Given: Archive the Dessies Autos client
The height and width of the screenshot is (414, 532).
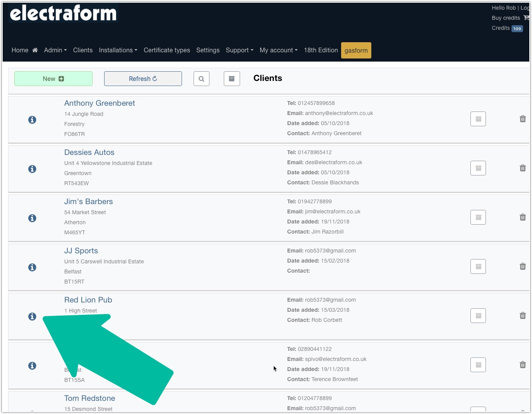Looking at the screenshot, I should [478, 168].
